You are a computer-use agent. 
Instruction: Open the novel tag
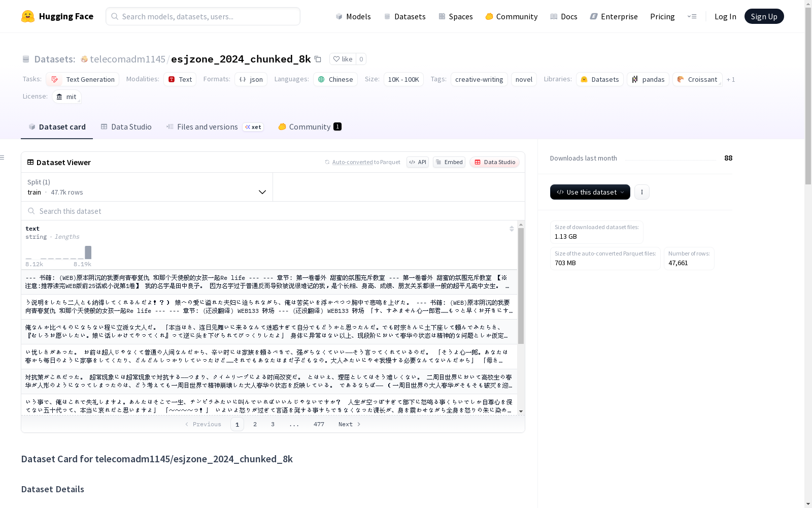(524, 79)
